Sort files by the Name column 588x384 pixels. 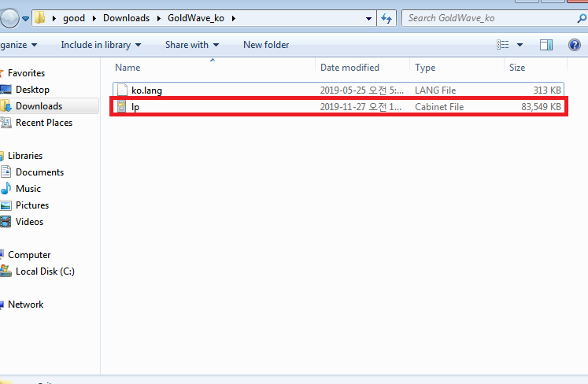coord(128,68)
